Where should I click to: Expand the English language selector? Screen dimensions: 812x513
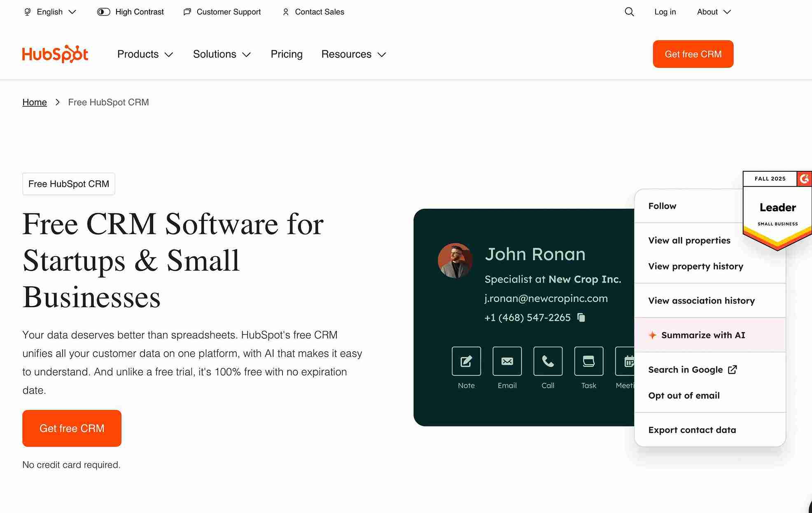(x=49, y=12)
